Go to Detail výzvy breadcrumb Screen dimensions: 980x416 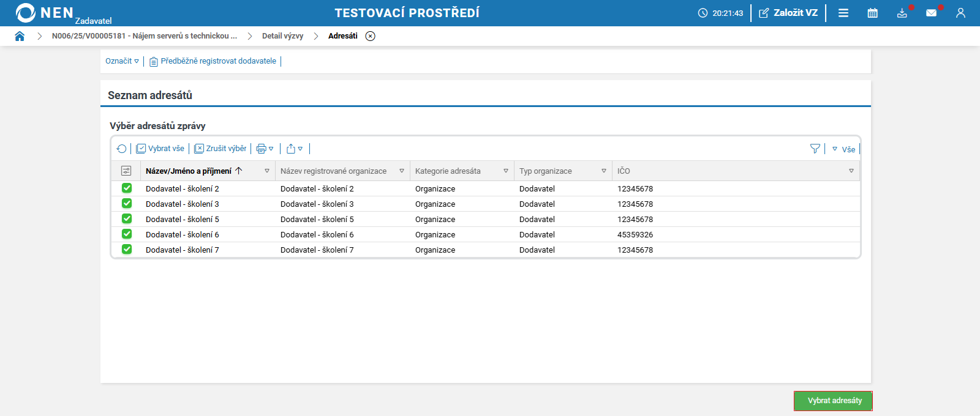pyautogui.click(x=282, y=36)
